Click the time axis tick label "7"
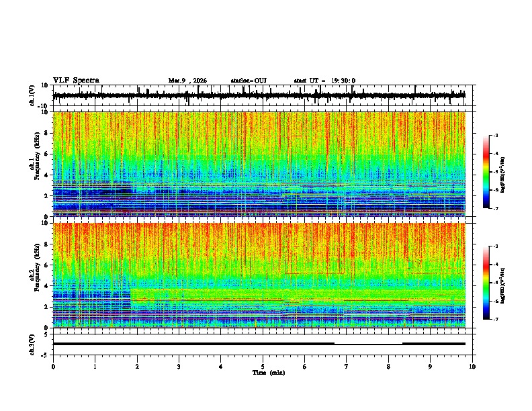Image resolution: width=532 pixels, height=411 pixels. [347, 367]
